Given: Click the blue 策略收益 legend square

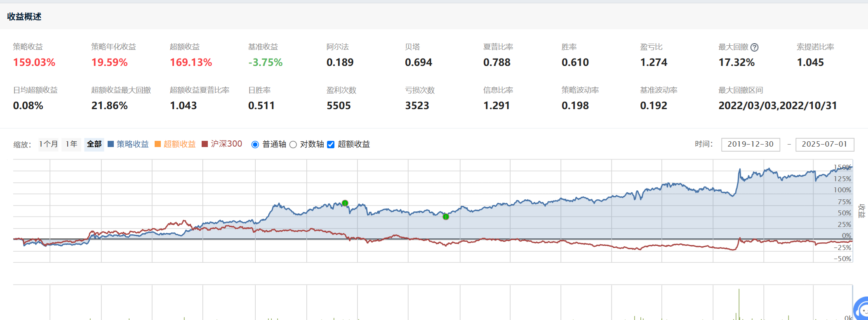Looking at the screenshot, I should tap(111, 144).
